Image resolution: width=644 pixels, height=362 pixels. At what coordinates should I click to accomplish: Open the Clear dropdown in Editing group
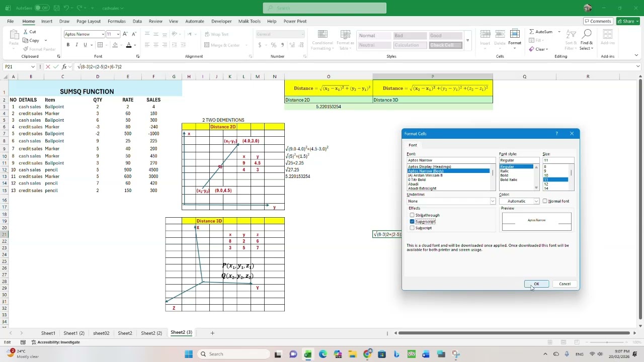(x=547, y=49)
